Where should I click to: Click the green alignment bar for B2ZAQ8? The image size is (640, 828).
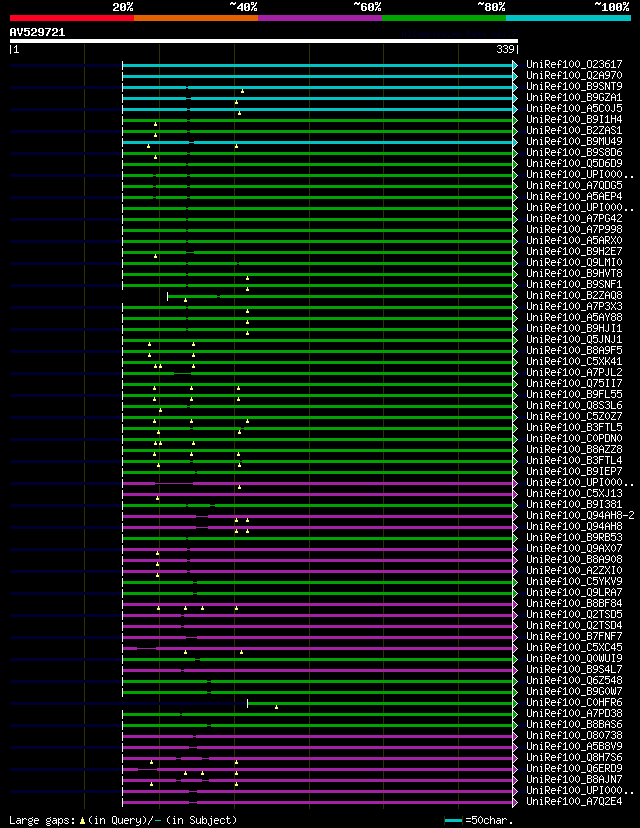[340, 296]
